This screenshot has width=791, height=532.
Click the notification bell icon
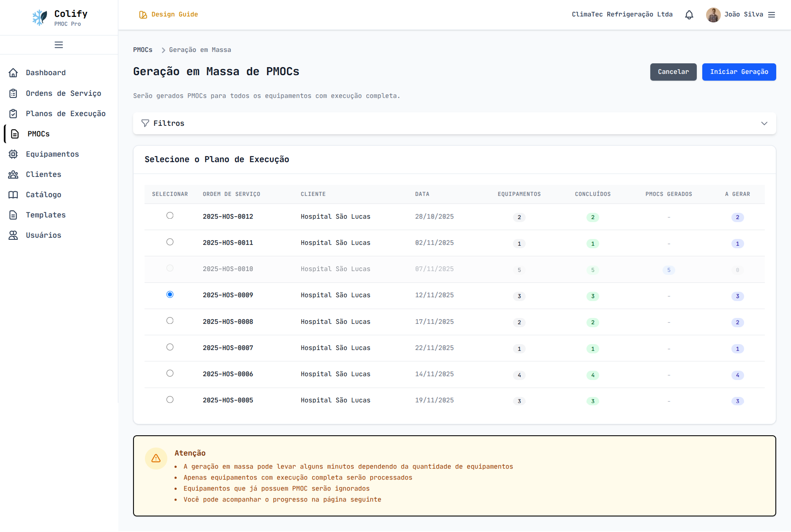coord(689,15)
